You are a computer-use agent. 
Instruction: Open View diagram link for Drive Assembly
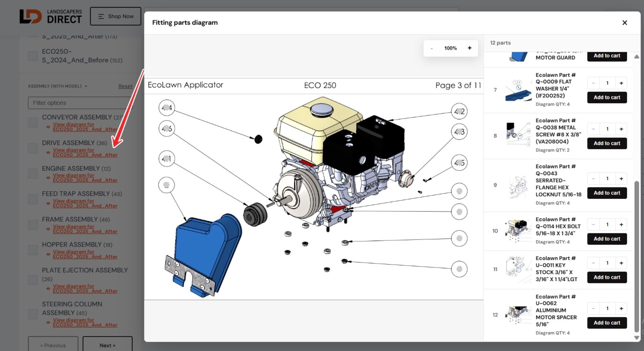coord(85,153)
